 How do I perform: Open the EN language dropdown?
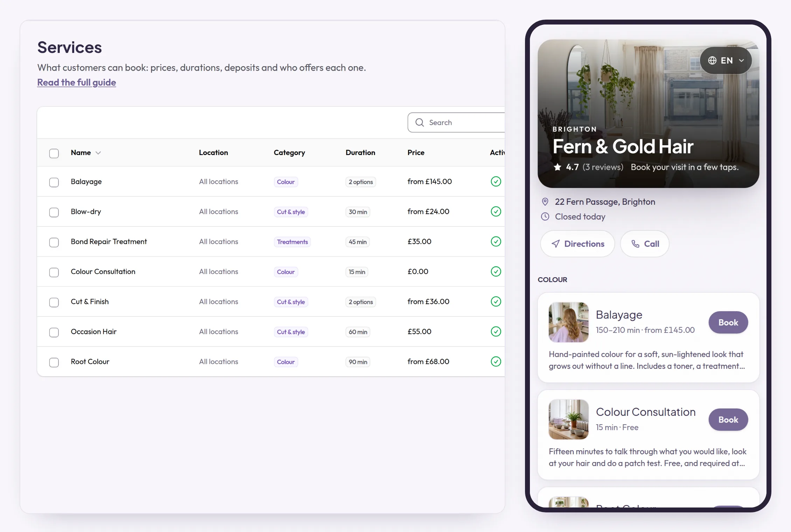coord(726,61)
